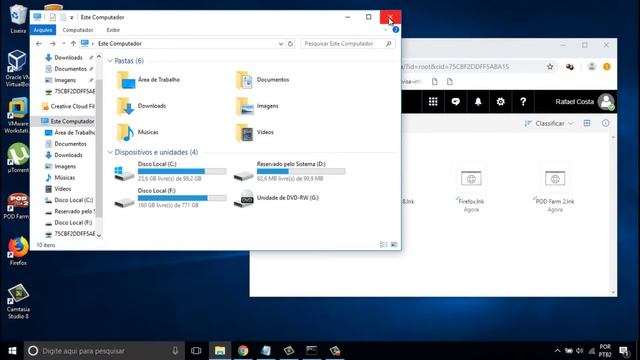Screen dimensions: 640x360
Task: Open Rafael Costa account avatar
Action: [606, 102]
